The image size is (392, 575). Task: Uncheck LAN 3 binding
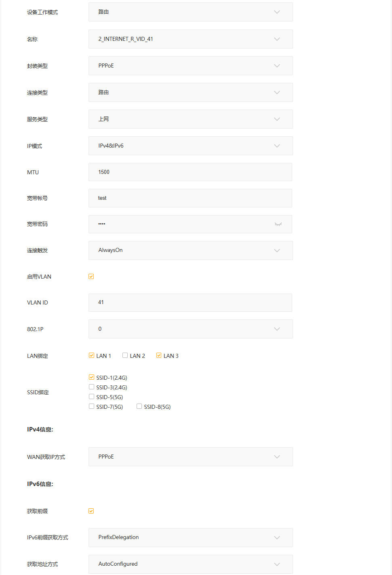pyautogui.click(x=159, y=355)
